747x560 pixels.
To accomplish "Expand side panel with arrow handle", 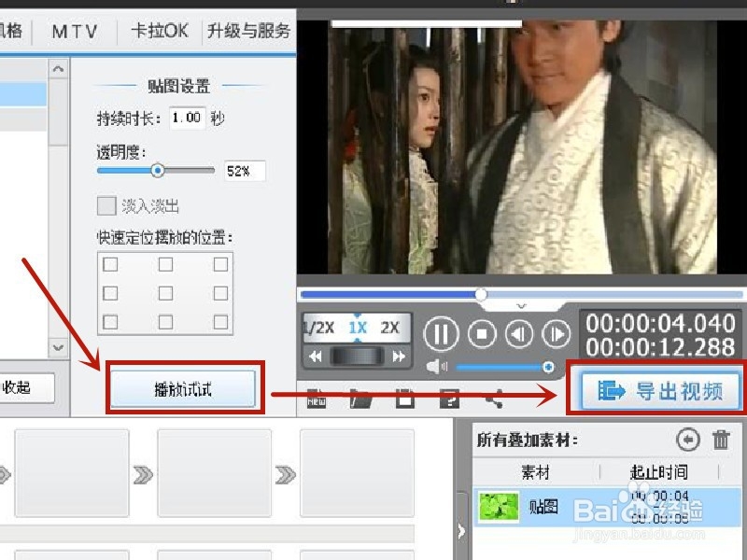I will coord(460,530).
